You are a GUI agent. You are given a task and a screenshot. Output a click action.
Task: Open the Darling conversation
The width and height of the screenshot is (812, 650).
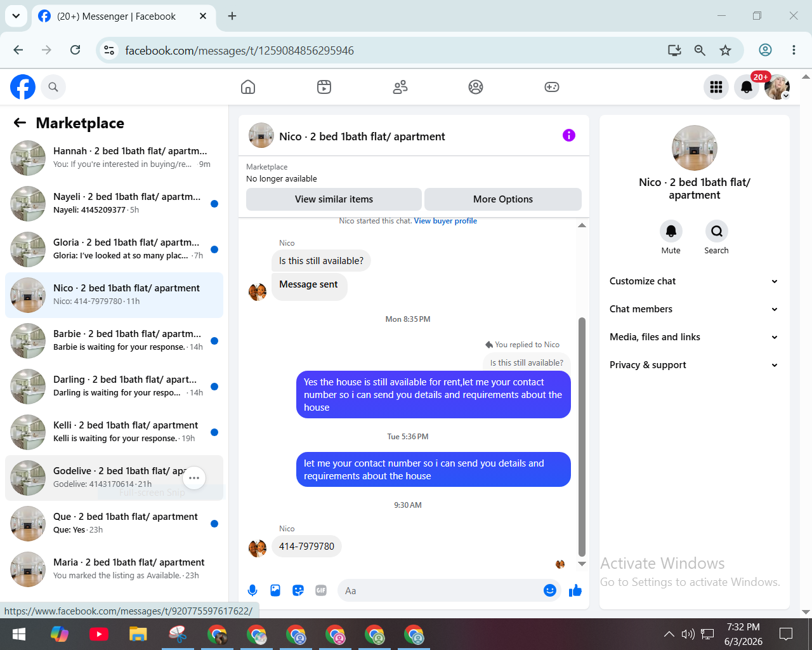click(114, 387)
